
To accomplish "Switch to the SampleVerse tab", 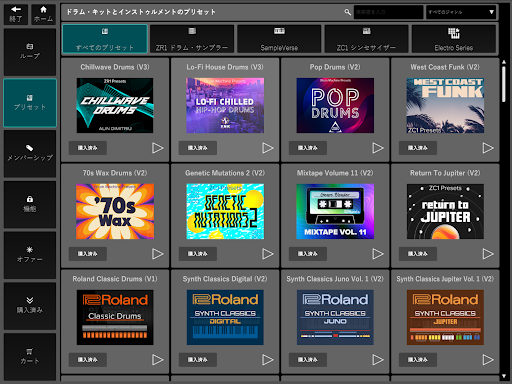I will click(x=279, y=39).
